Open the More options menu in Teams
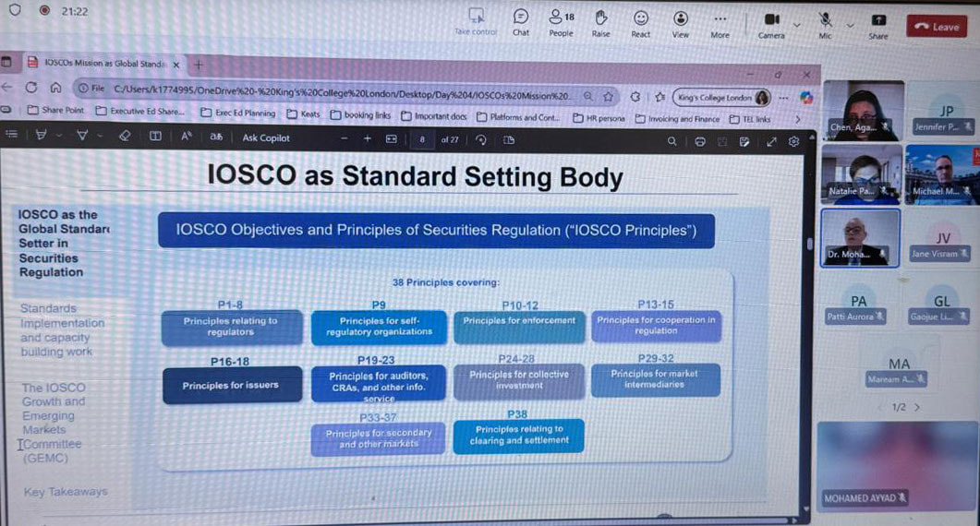This screenshot has height=526, width=980. tap(720, 20)
